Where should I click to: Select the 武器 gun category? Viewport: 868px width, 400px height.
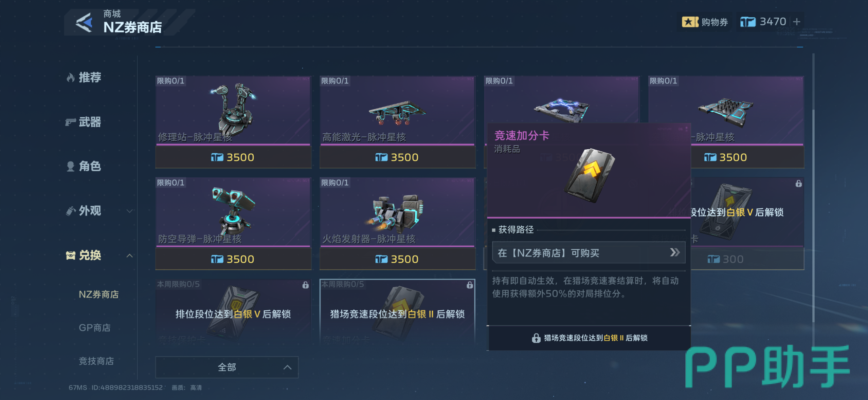(x=84, y=122)
